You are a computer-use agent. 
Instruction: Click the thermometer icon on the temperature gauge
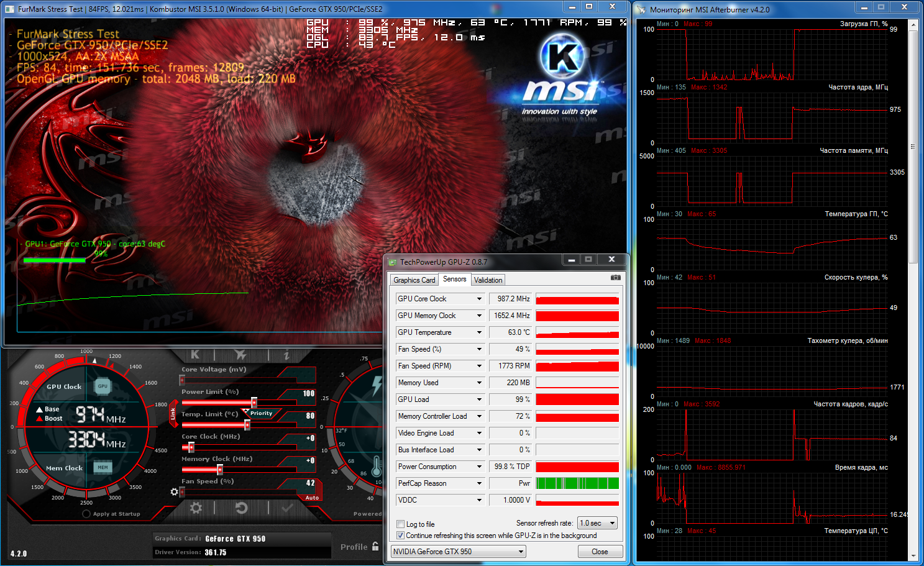point(377,465)
